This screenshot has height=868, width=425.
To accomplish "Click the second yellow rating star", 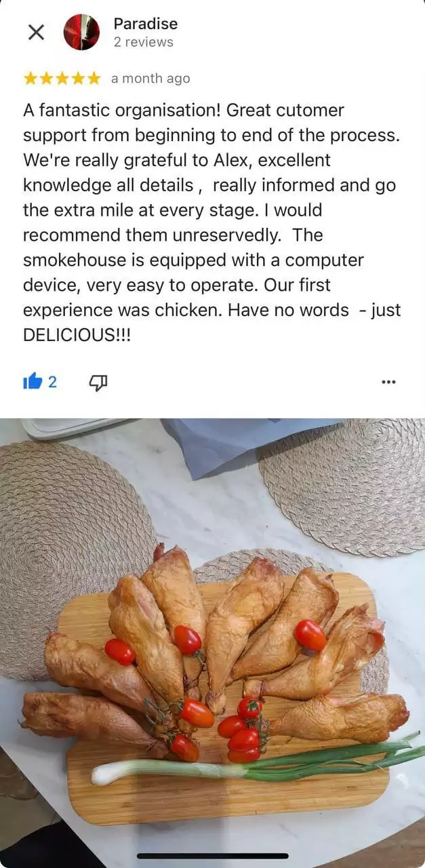I will [47, 79].
